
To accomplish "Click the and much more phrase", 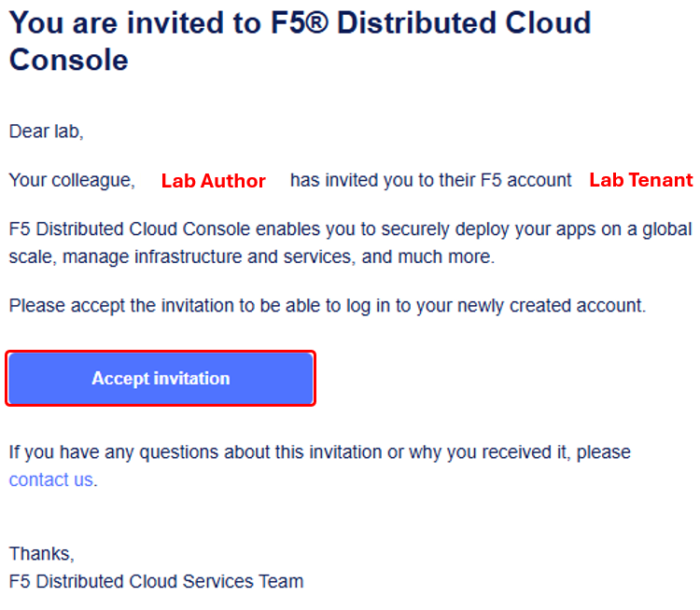I will 427,257.
